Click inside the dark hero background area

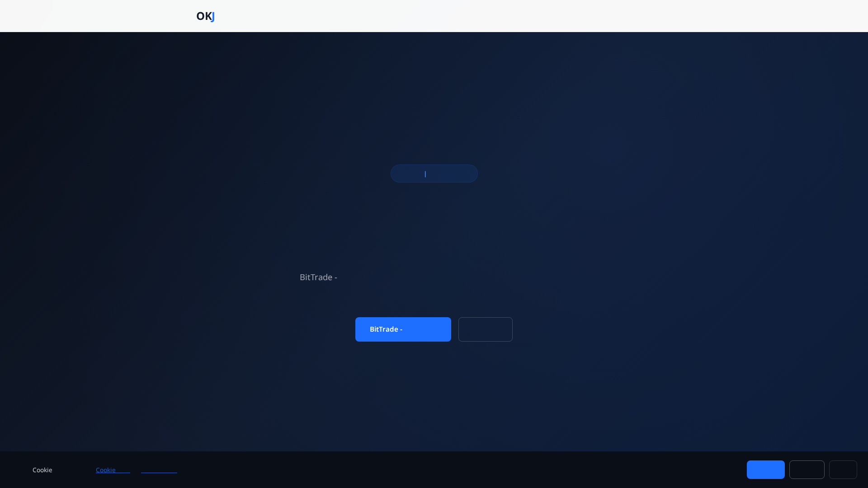(181, 136)
